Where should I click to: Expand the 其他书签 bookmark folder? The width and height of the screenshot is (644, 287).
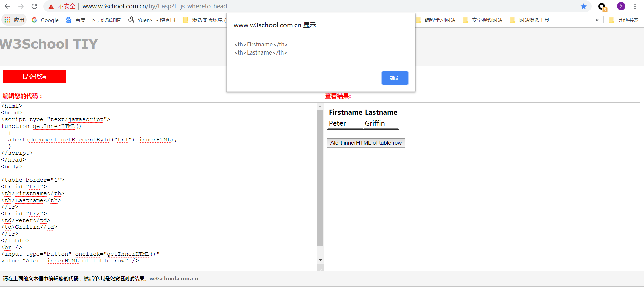click(623, 20)
